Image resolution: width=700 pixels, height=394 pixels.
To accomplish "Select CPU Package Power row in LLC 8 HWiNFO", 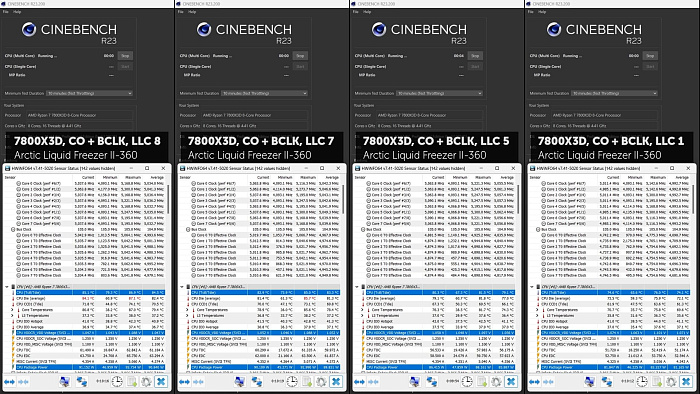I will pos(90,367).
